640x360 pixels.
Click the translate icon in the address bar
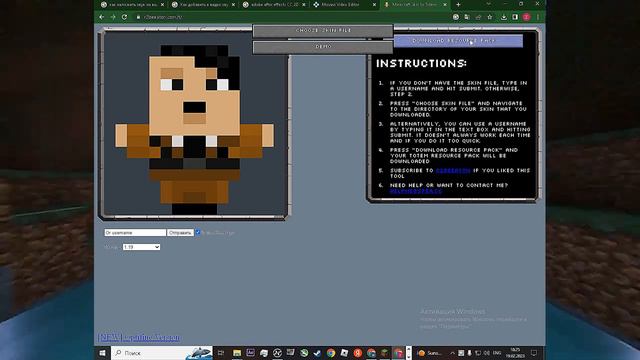467,17
